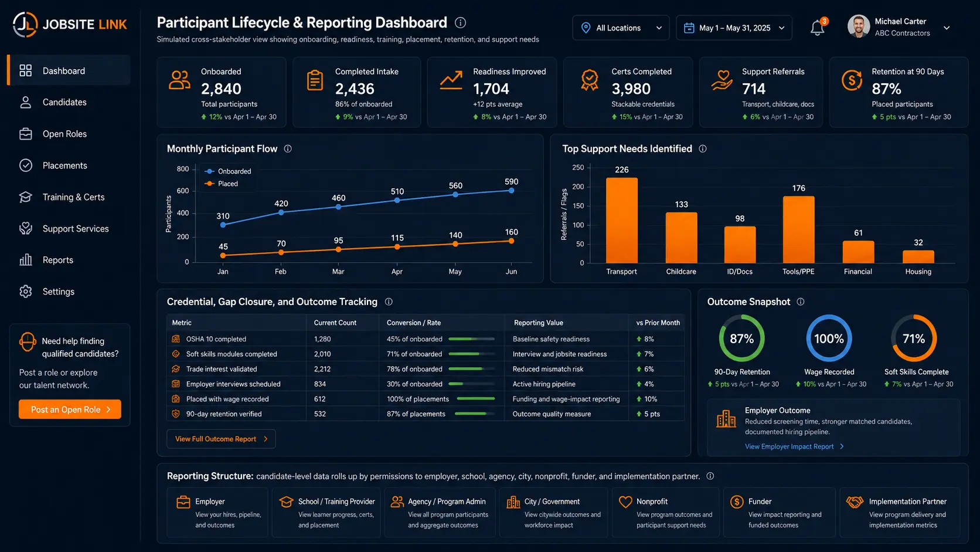Click the Childcare bar in the chart
Image resolution: width=980 pixels, height=552 pixels.
click(681, 238)
